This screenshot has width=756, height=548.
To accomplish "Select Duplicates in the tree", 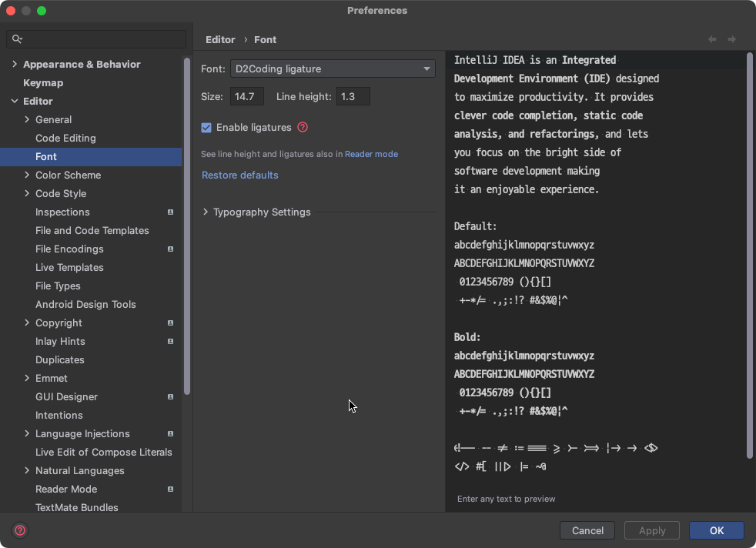I will point(60,360).
